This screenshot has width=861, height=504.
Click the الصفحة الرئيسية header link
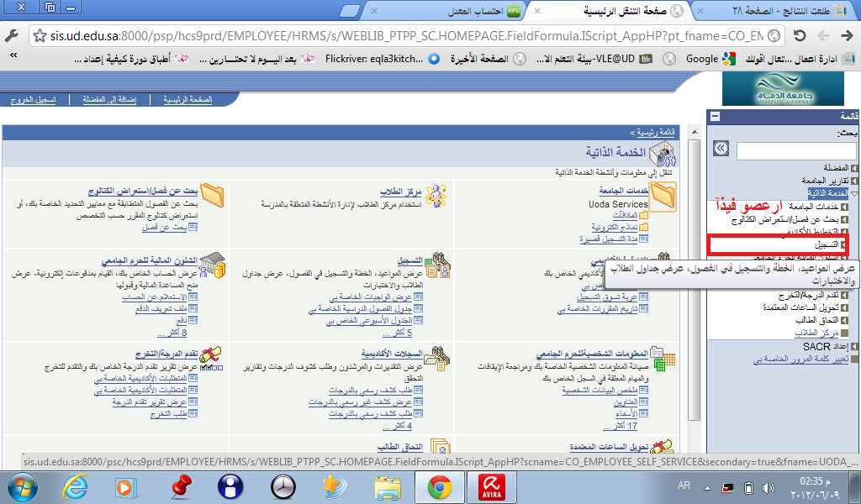[x=188, y=99]
